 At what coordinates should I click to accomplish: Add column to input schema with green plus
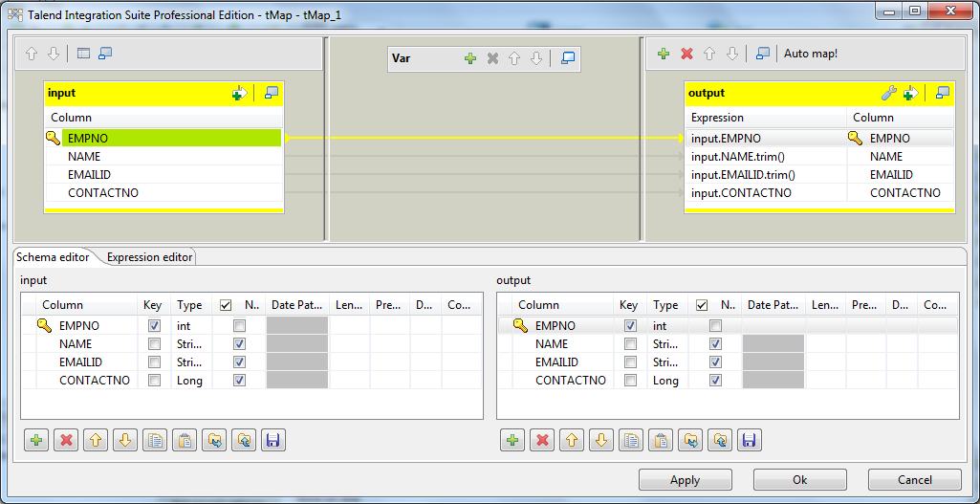pos(36,440)
